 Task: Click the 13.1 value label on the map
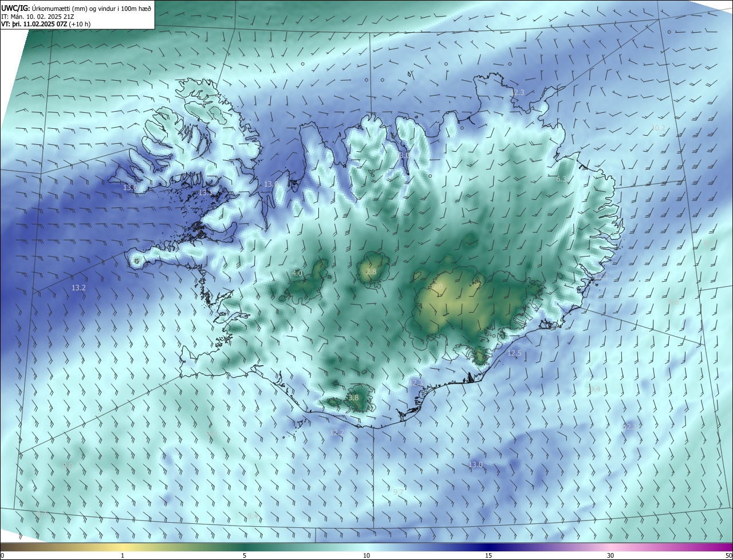point(205,193)
